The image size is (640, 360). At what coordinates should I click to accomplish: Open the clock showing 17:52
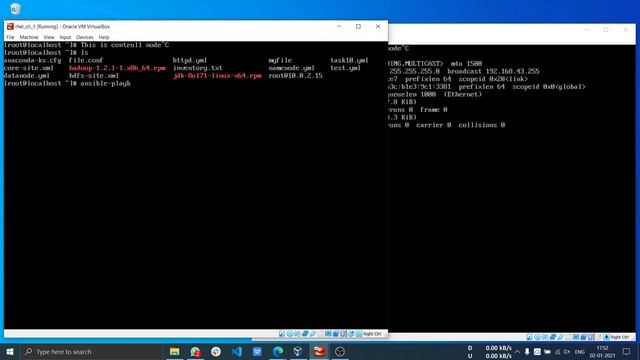[602, 351]
